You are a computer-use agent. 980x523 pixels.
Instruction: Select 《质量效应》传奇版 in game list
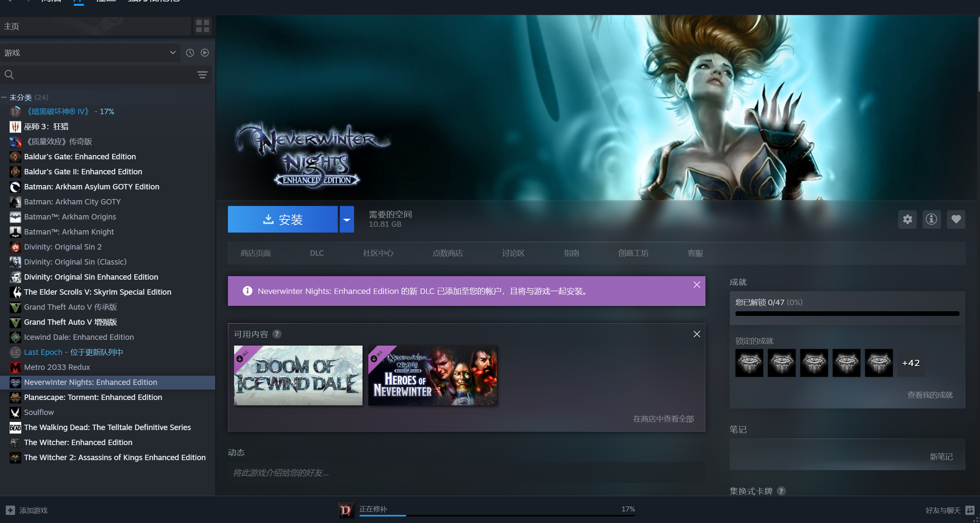pos(108,142)
